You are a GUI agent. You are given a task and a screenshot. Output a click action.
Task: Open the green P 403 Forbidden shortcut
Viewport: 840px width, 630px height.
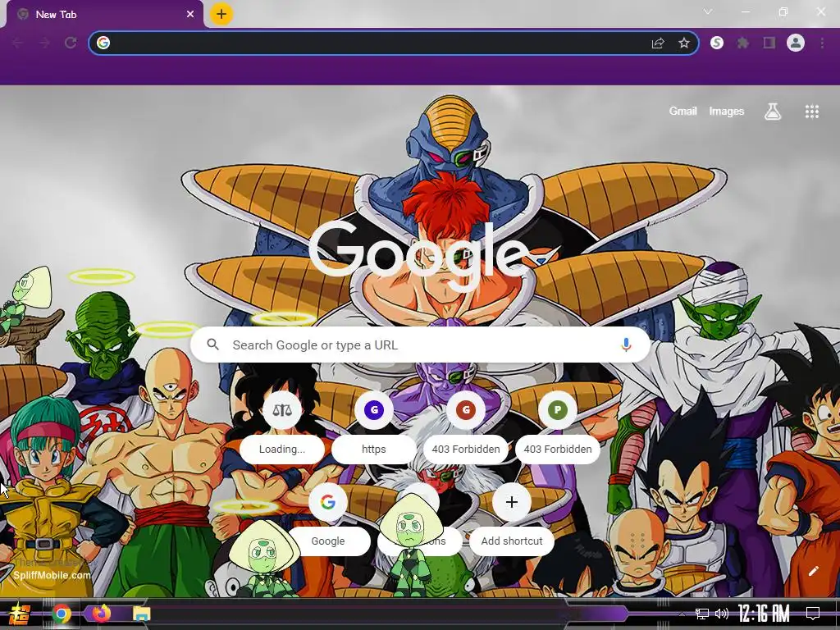(558, 427)
